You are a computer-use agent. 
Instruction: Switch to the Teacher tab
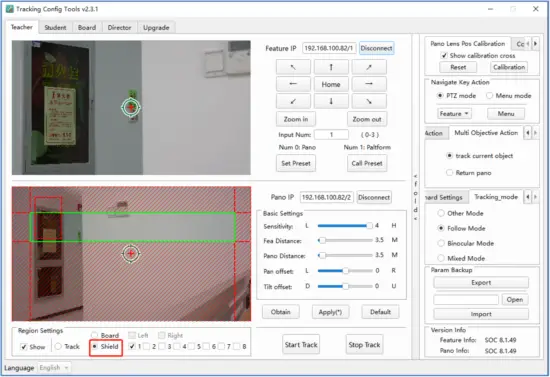(22, 27)
